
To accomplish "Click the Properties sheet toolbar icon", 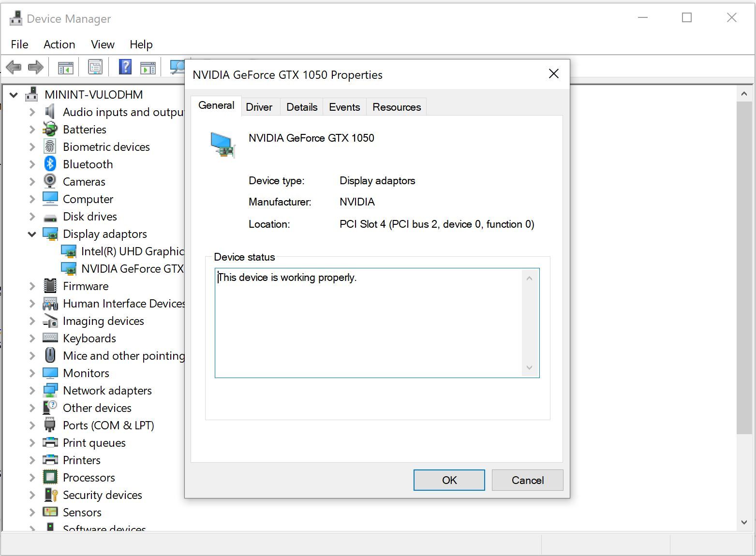I will coord(95,67).
